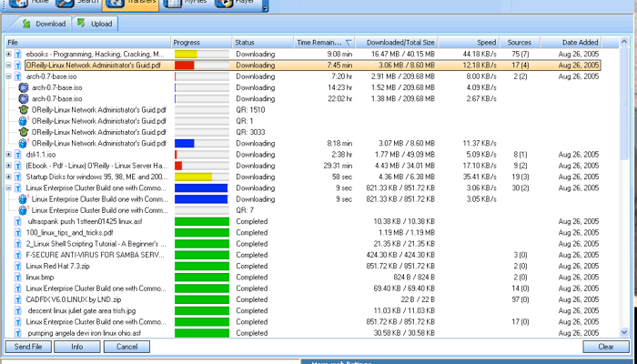
Task: Click the vertical scrollbar thumb
Action: pos(624,104)
